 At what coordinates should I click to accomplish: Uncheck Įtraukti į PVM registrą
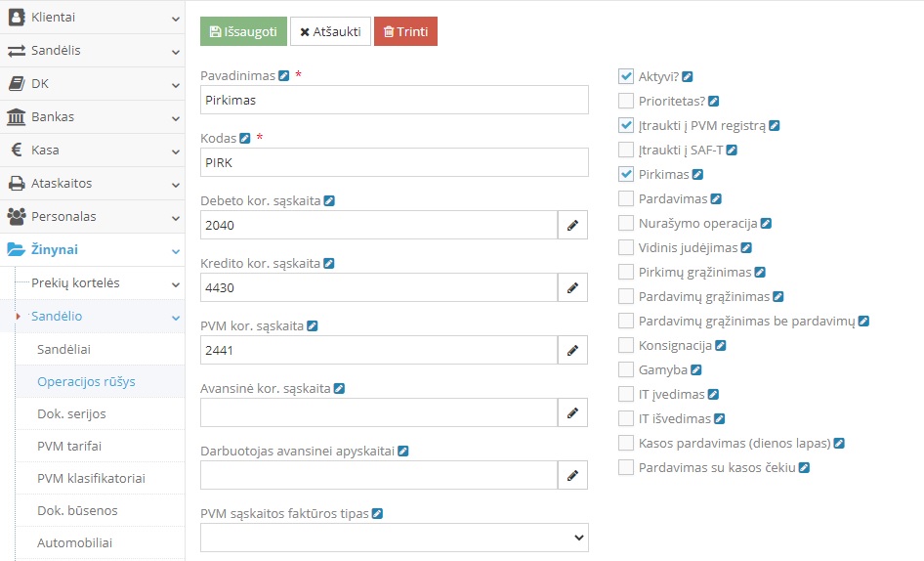pos(626,125)
